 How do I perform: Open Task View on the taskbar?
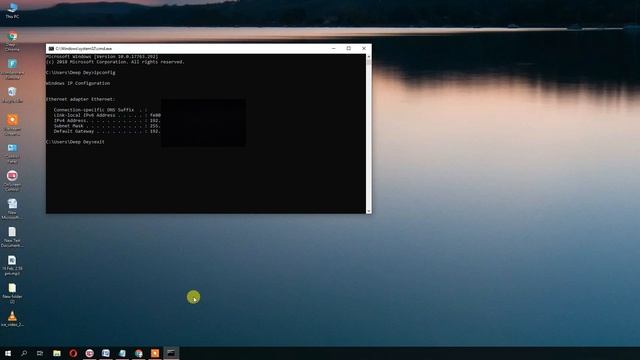[x=40, y=353]
